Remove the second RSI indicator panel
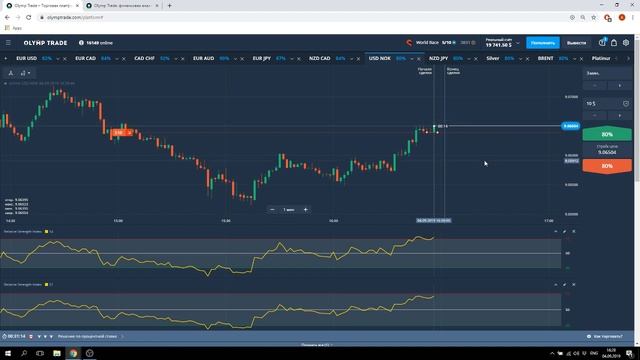This screenshot has width=640, height=360. (x=573, y=284)
